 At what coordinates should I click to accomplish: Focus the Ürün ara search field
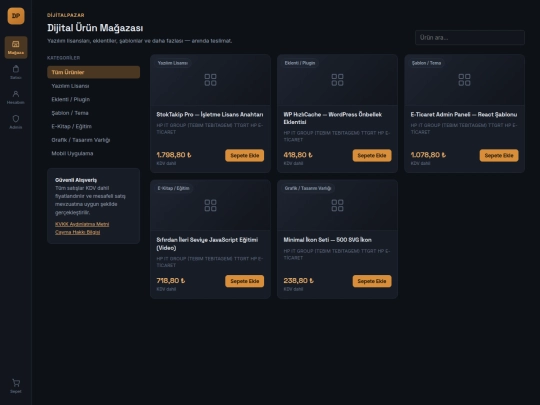470,38
